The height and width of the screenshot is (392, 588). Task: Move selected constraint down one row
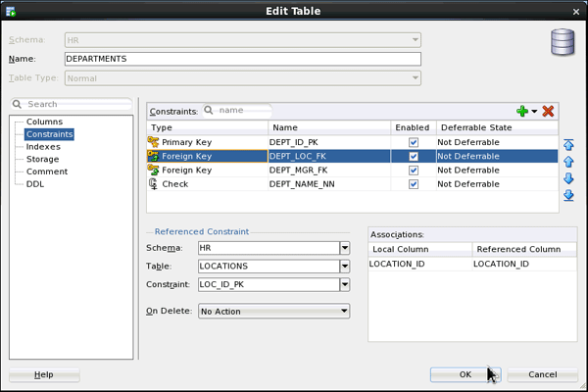(568, 178)
